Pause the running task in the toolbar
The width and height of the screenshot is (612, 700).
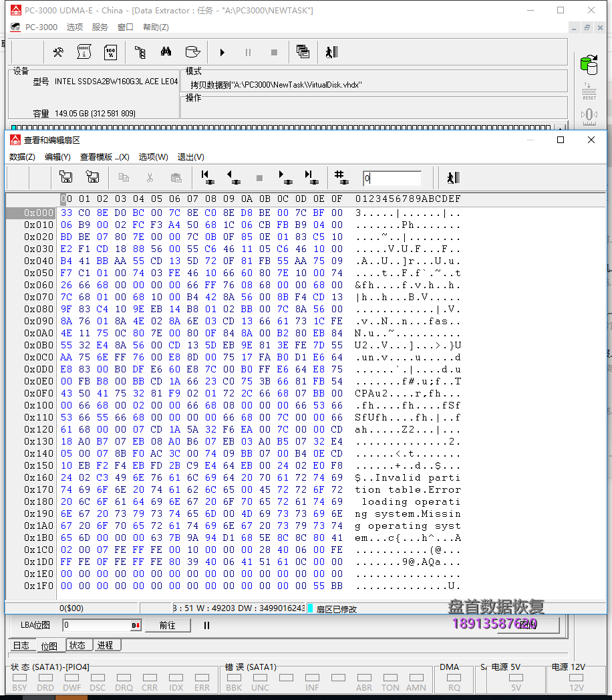[247, 51]
